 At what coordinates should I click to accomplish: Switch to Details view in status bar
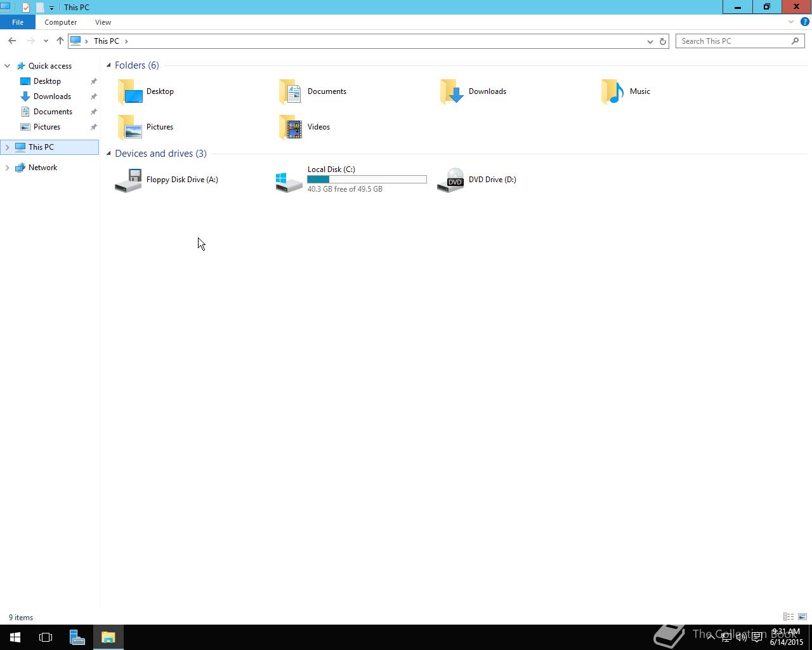[x=789, y=617]
